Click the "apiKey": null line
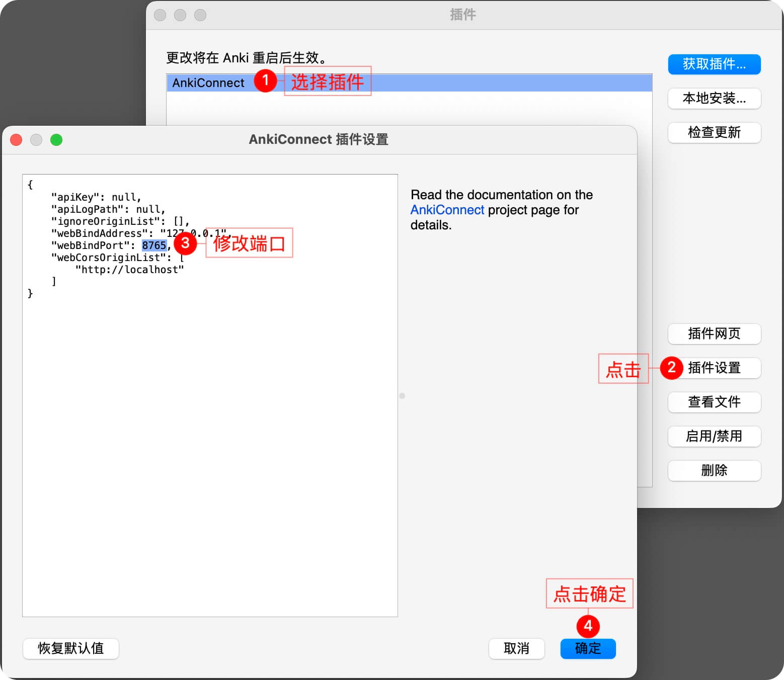The image size is (784, 680). [96, 197]
